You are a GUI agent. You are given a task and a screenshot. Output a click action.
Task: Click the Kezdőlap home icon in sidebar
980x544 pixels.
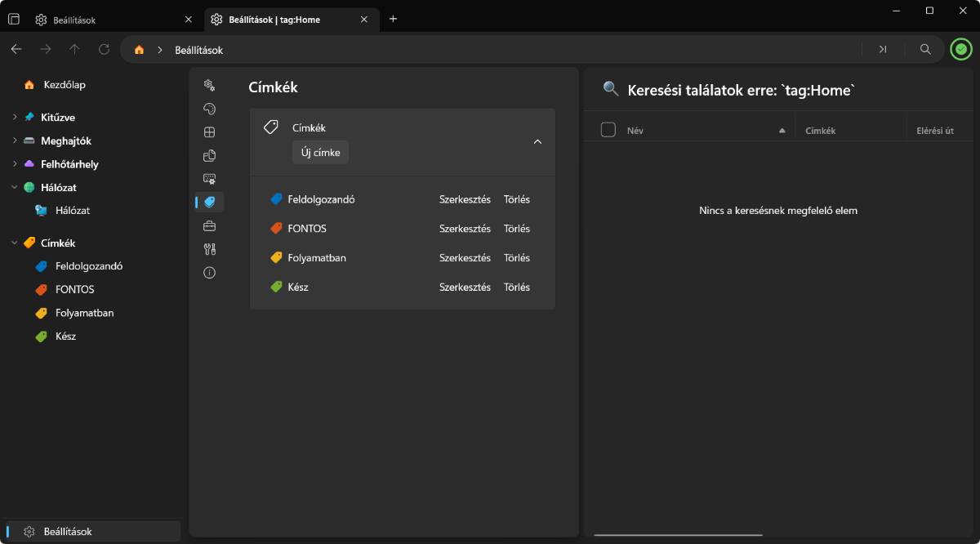29,85
